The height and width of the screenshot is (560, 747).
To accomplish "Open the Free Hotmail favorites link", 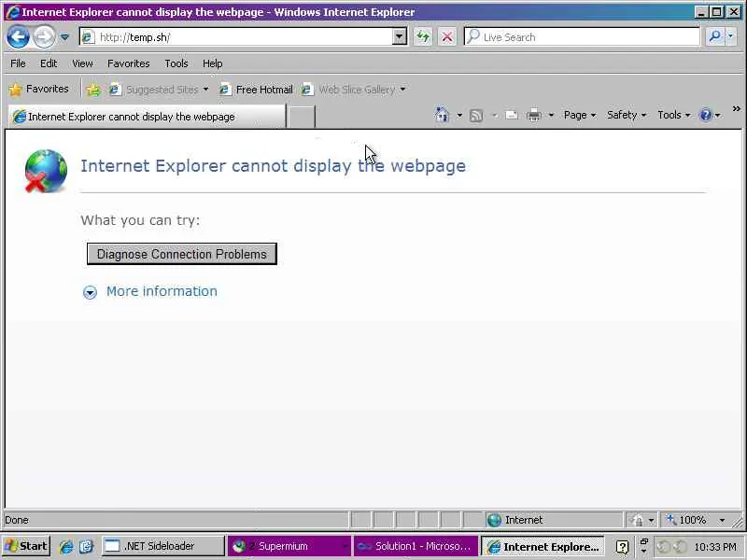I will 256,90.
